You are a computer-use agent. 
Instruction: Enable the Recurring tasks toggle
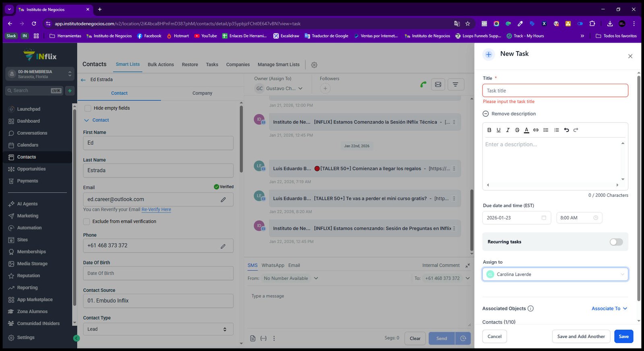click(616, 242)
